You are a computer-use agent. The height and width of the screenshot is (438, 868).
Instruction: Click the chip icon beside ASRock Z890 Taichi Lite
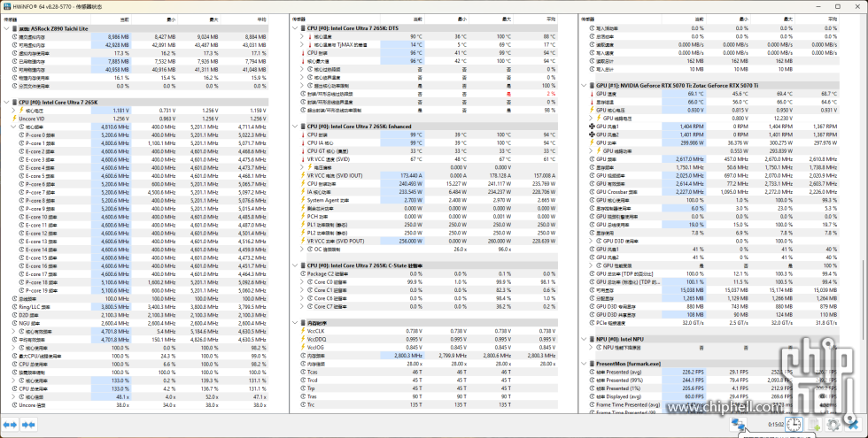point(14,28)
